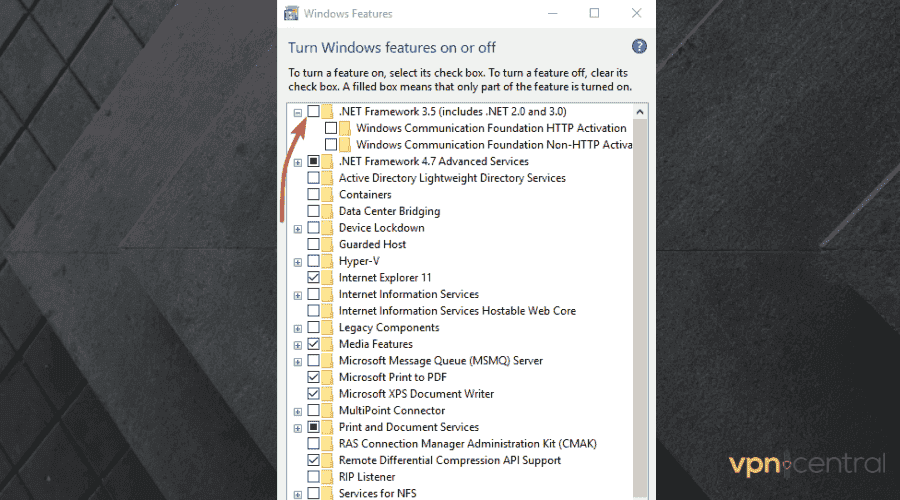This screenshot has height=500, width=900.
Task: Enable the Data Center Bridging checkbox
Action: 313,211
